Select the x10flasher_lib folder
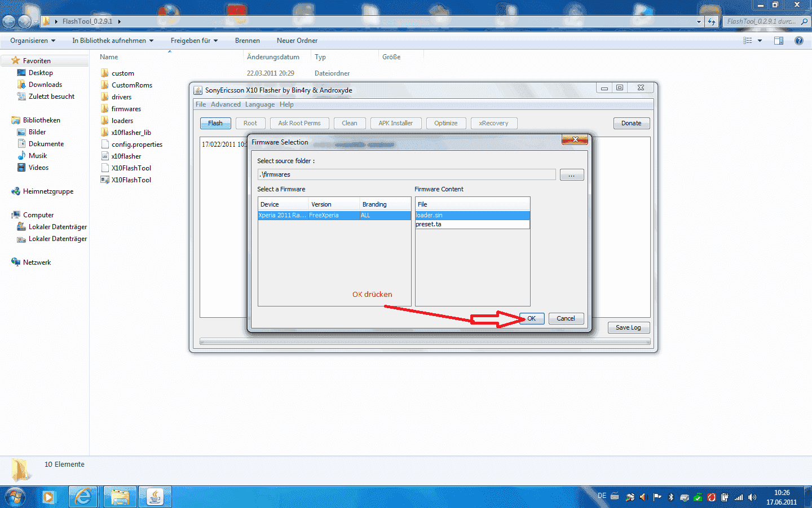Image resolution: width=812 pixels, height=508 pixels. [x=126, y=133]
